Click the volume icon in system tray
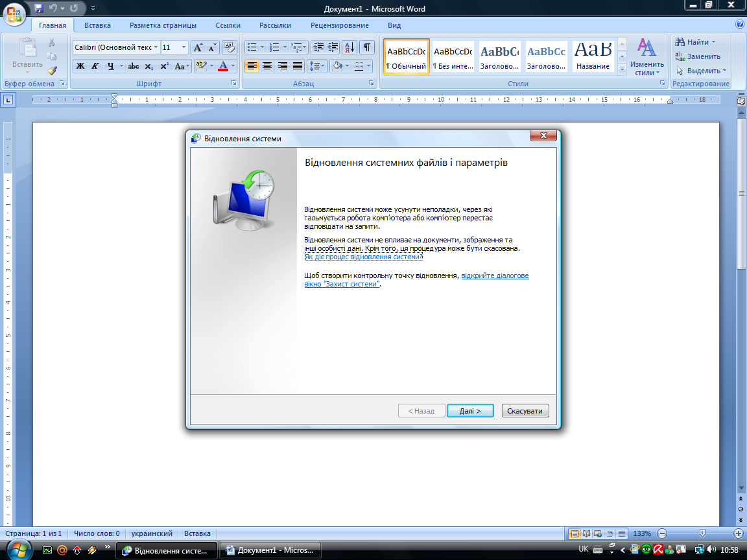Screen dimensions: 747x560 tap(711, 550)
